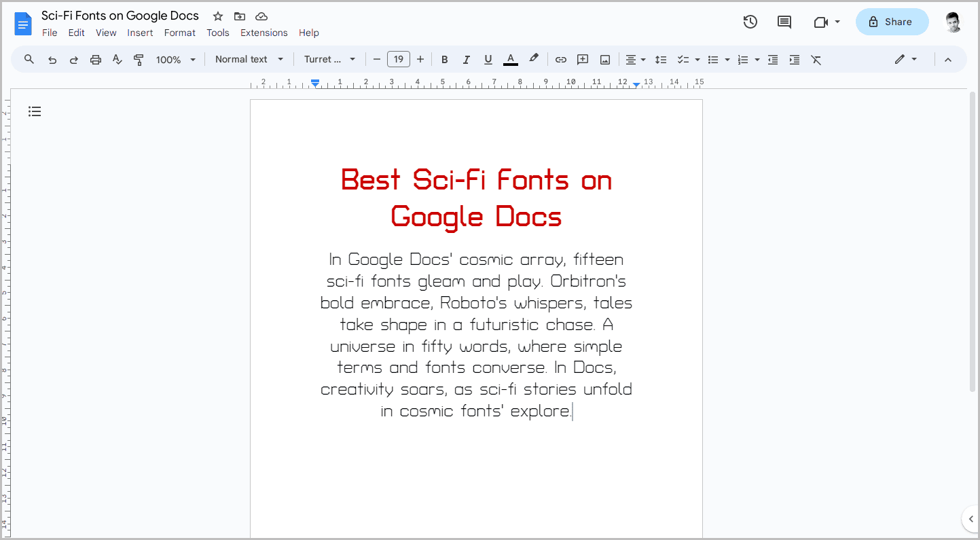Insert a link
The width and height of the screenshot is (980, 540).
(560, 59)
